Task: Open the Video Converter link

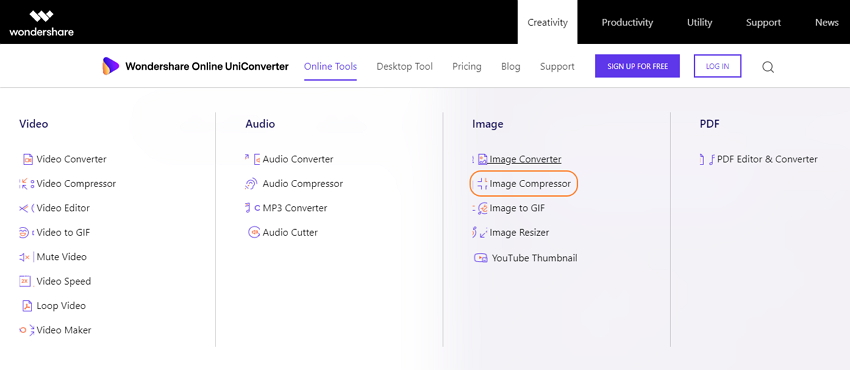Action: 72,159
